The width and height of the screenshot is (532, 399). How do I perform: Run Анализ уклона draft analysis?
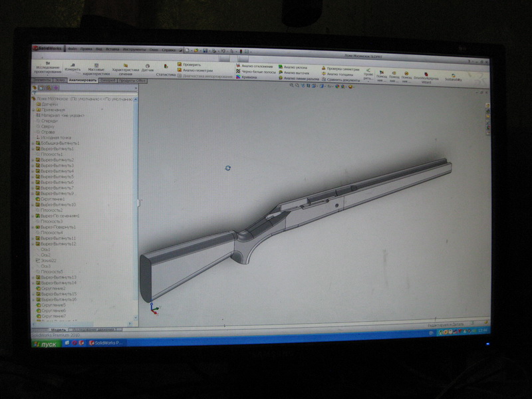[x=293, y=67]
